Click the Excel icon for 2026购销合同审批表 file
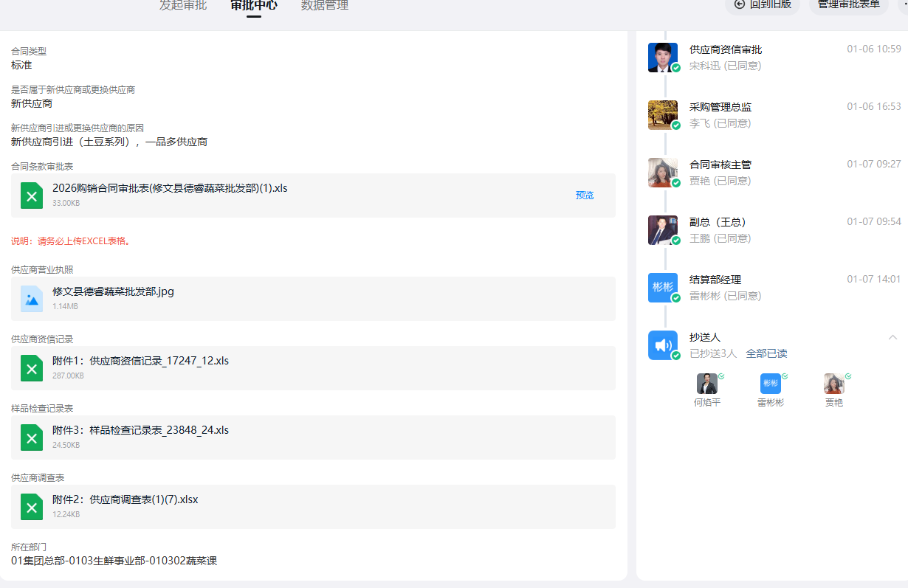This screenshot has height=588, width=908. coord(32,196)
